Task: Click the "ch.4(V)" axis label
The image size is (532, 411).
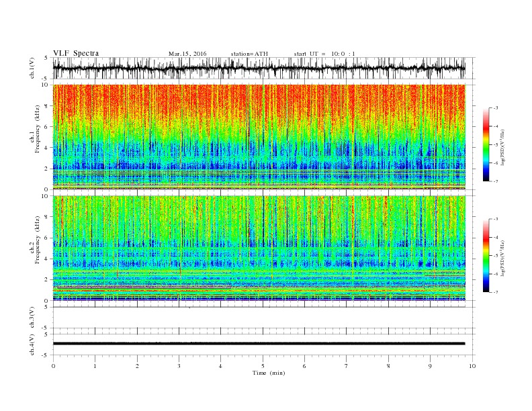Action: [x=32, y=345]
